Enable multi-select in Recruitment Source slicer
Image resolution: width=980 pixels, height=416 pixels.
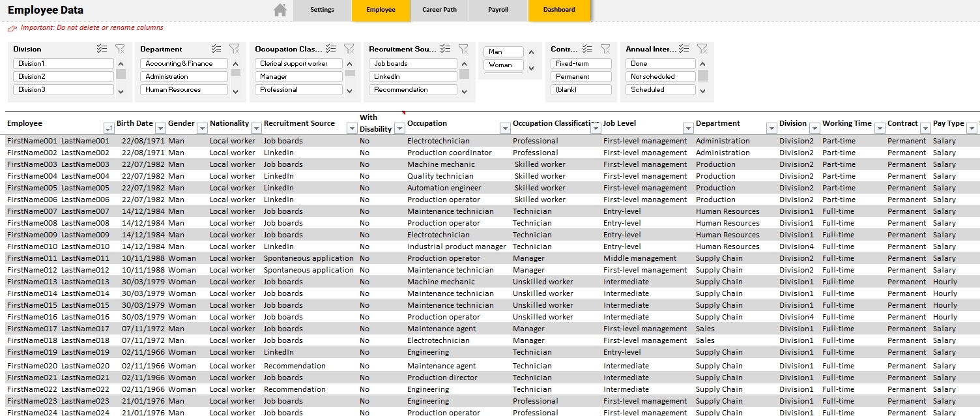pyautogui.click(x=446, y=49)
